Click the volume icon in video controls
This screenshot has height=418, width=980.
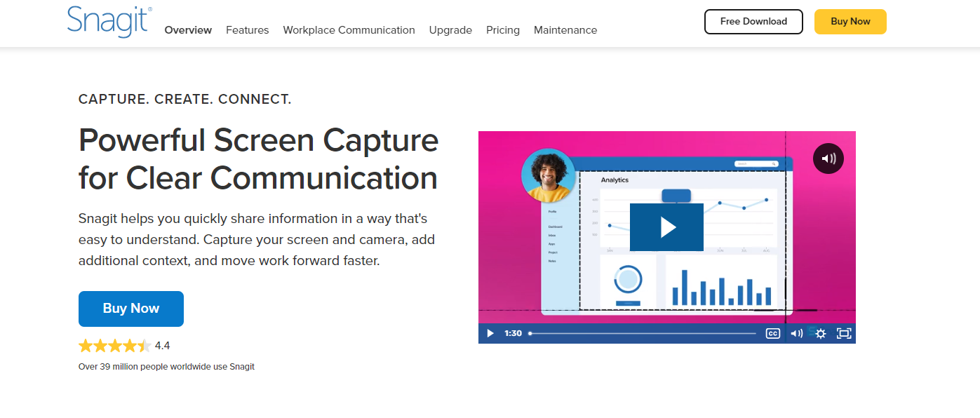pos(796,333)
